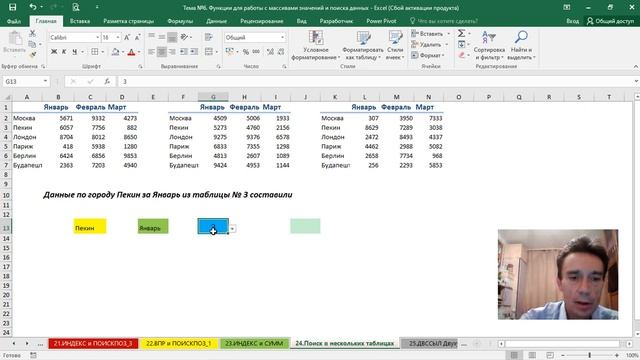Click the Borders icon in the Шрифт group
The width and height of the screenshot is (640, 360).
click(95, 52)
